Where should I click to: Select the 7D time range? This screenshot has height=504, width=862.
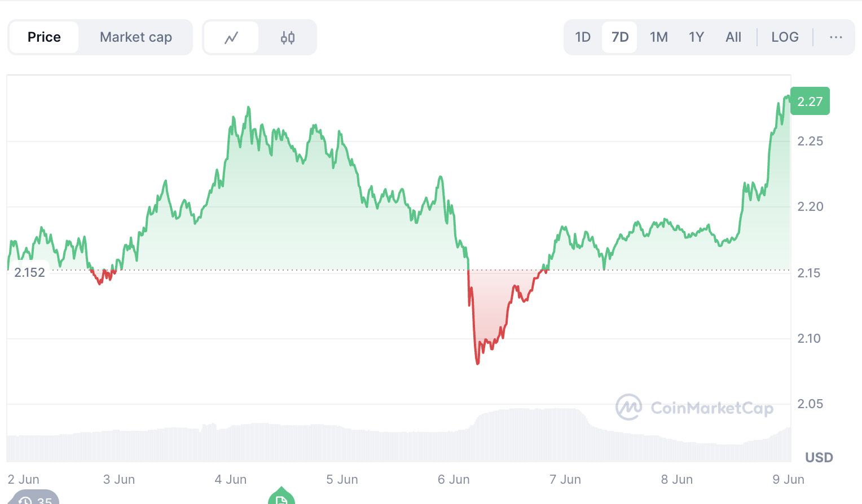pyautogui.click(x=620, y=37)
